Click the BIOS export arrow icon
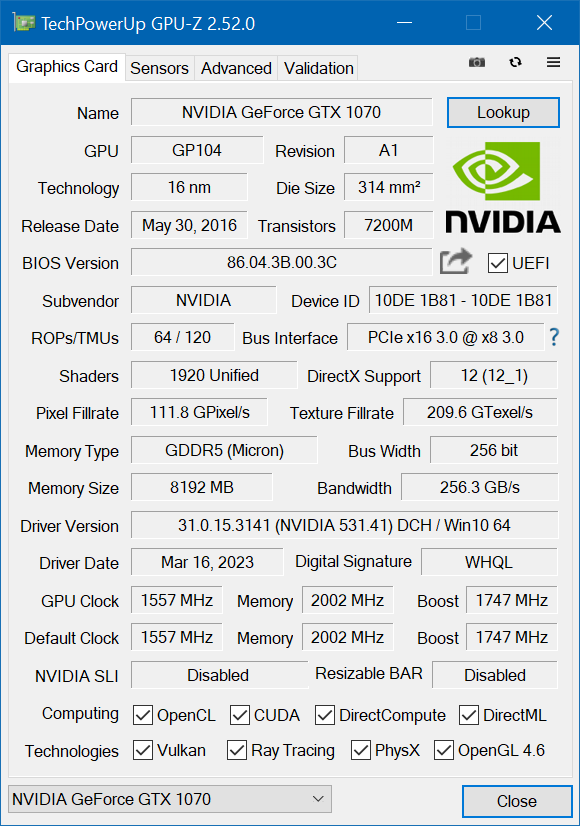 455,260
